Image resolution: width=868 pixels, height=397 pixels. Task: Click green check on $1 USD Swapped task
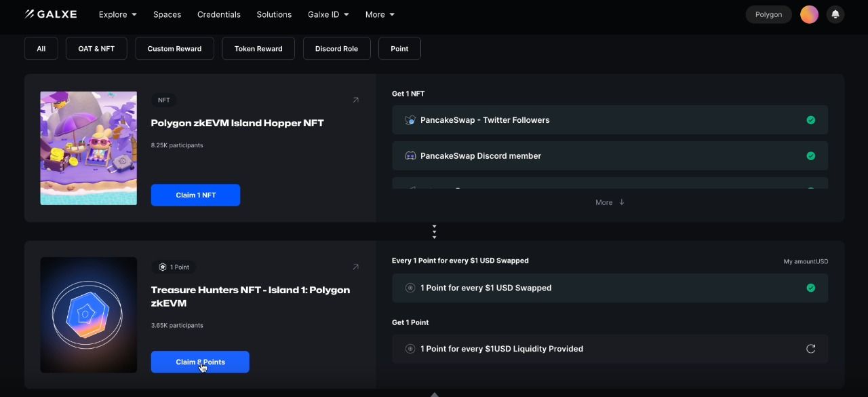810,288
